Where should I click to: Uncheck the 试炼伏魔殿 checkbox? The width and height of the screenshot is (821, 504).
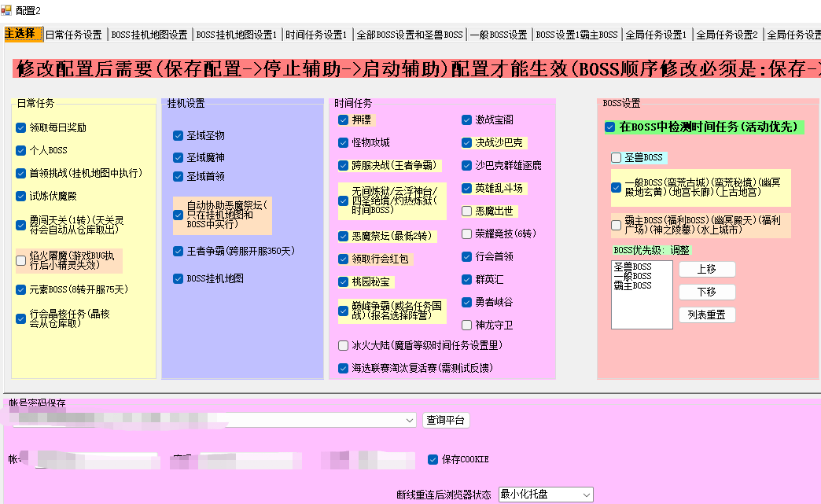point(21,197)
